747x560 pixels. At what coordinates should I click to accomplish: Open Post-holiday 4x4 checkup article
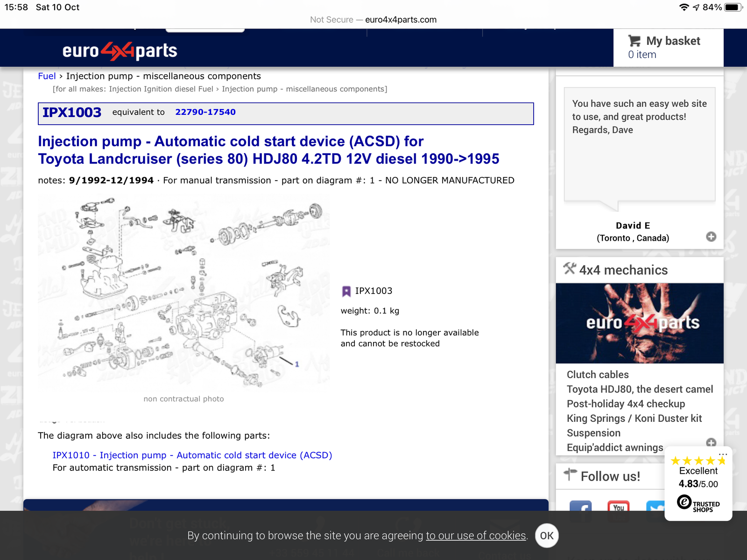coord(626,404)
